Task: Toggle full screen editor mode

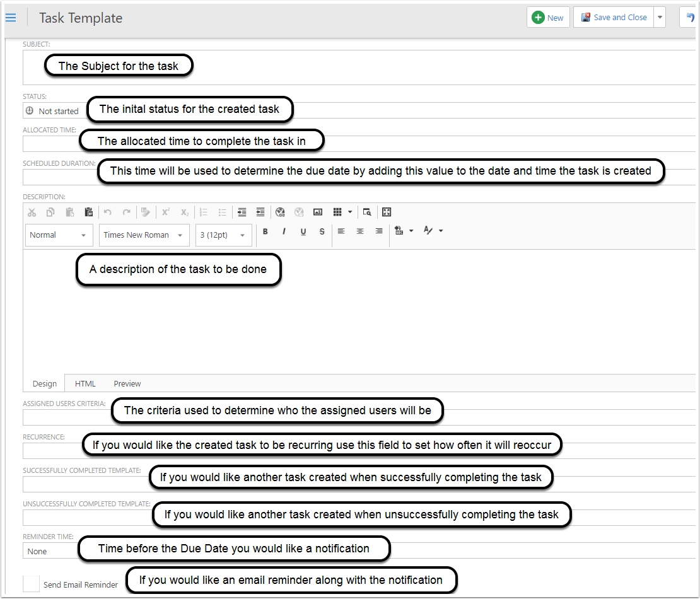Action: pos(387,212)
